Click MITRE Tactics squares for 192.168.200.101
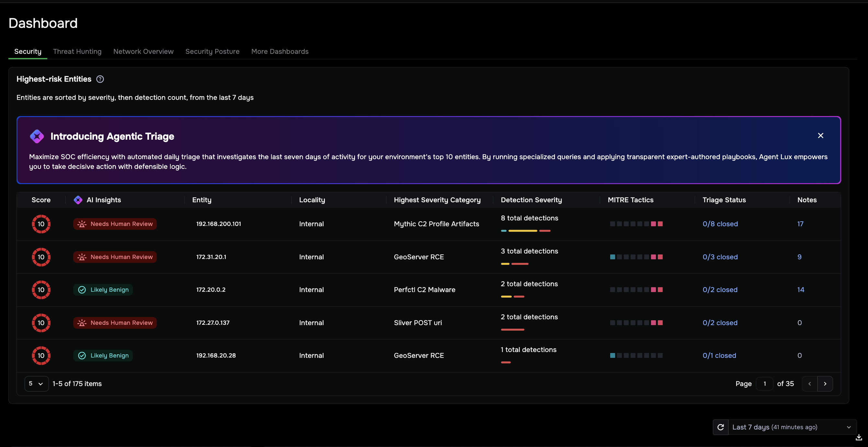The image size is (868, 447). [636, 224]
